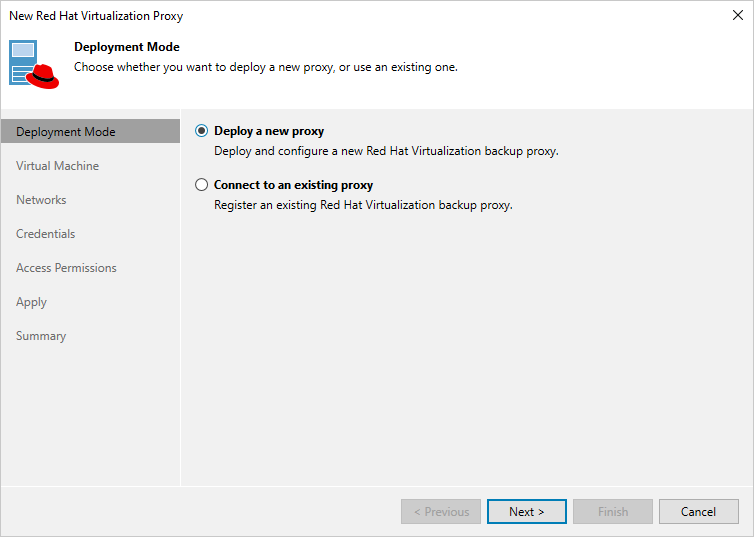Select the Deploy a new proxy option
Image resolution: width=754 pixels, height=537 pixels.
pyautogui.click(x=202, y=131)
